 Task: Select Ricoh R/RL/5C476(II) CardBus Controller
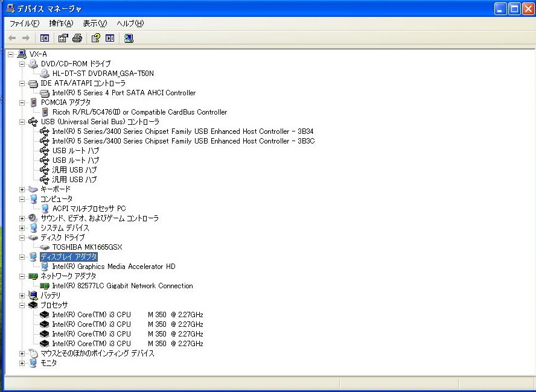coord(139,112)
